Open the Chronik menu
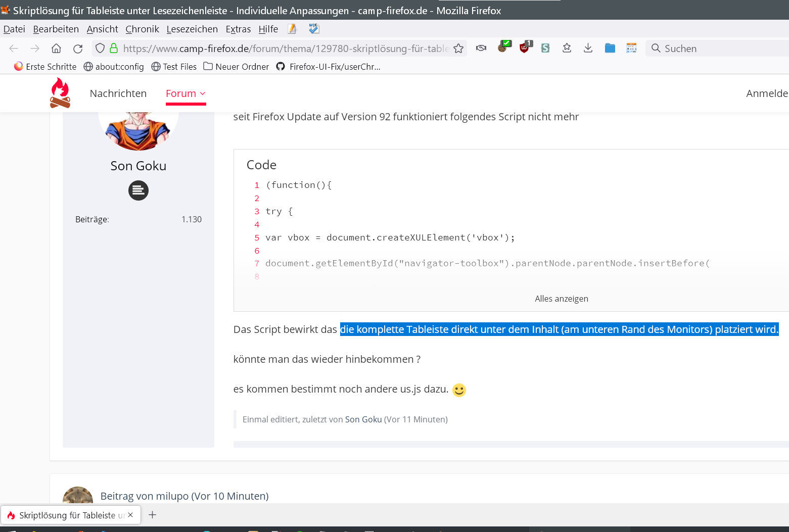The width and height of the screenshot is (789, 532). [x=142, y=29]
